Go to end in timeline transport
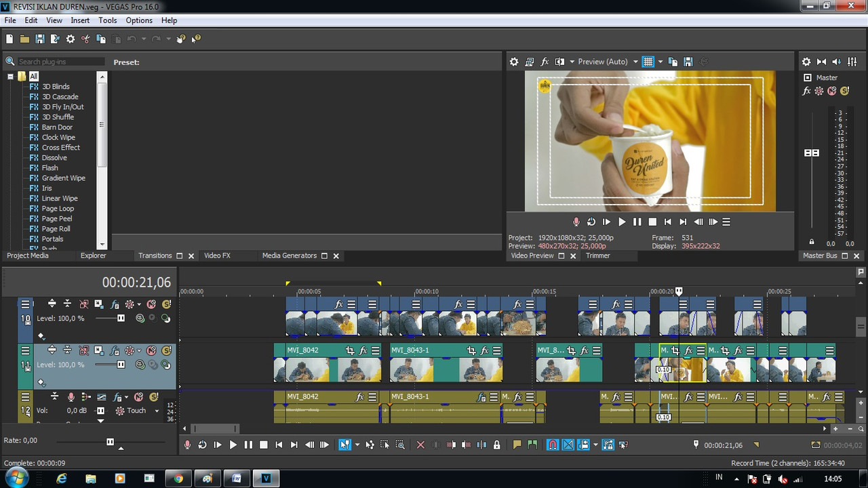This screenshot has height=488, width=868. 294,445
